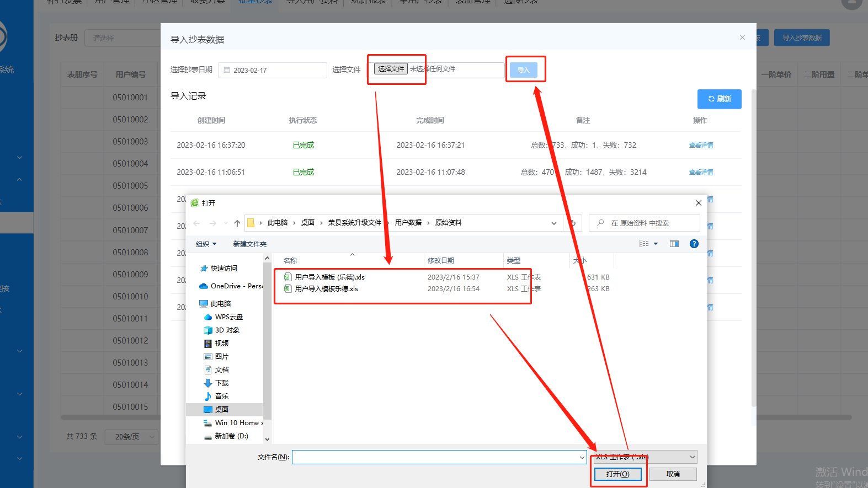Change file view layout icon
The height and width of the screenshot is (488, 868).
tap(644, 244)
